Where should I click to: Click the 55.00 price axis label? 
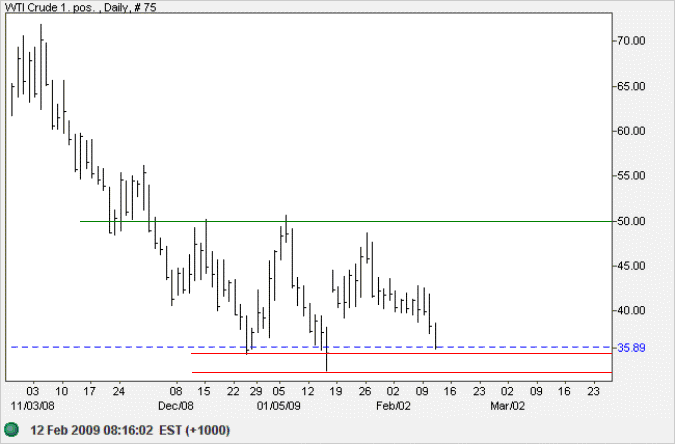coord(631,176)
